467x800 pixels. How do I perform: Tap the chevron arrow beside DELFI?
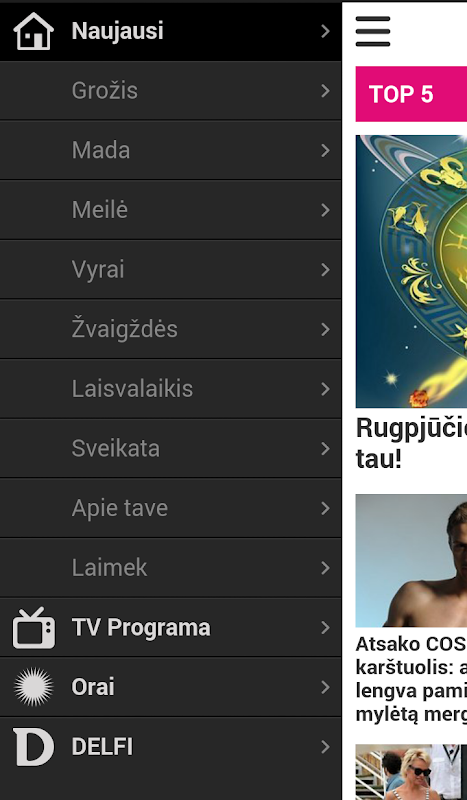[325, 747]
